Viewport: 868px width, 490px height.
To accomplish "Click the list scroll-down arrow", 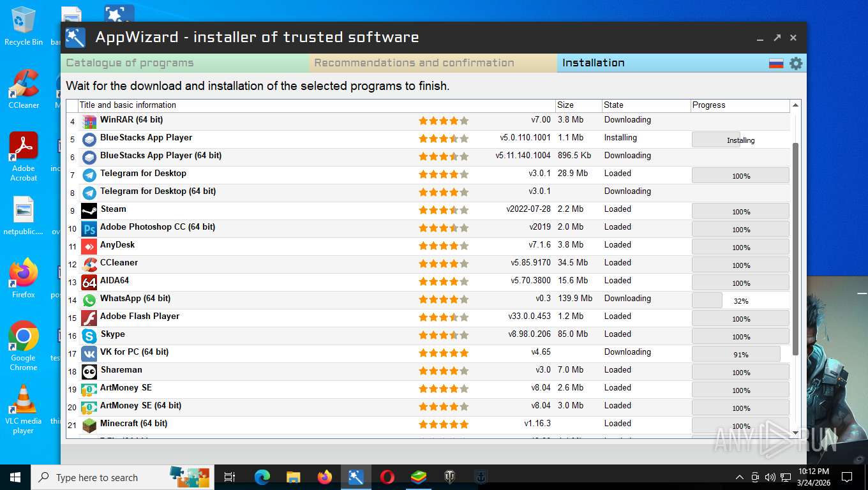I will [x=795, y=433].
